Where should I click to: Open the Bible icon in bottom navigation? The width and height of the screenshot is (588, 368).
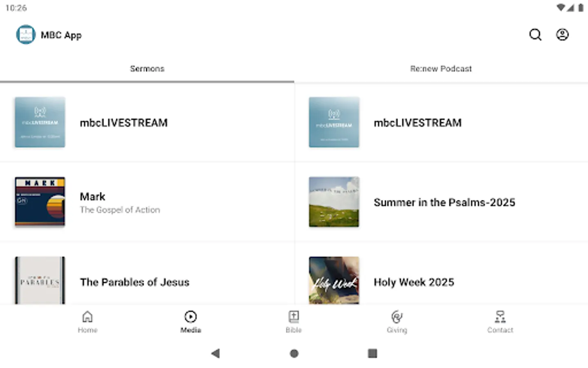294,321
